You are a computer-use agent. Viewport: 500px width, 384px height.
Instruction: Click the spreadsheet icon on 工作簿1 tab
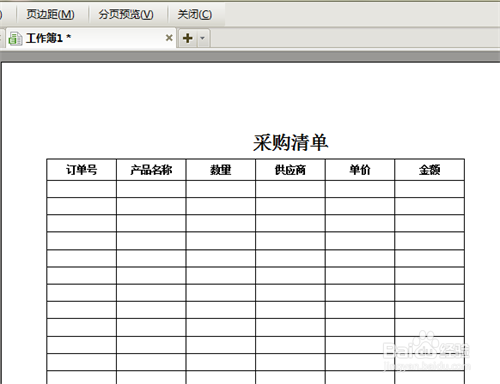[15, 39]
